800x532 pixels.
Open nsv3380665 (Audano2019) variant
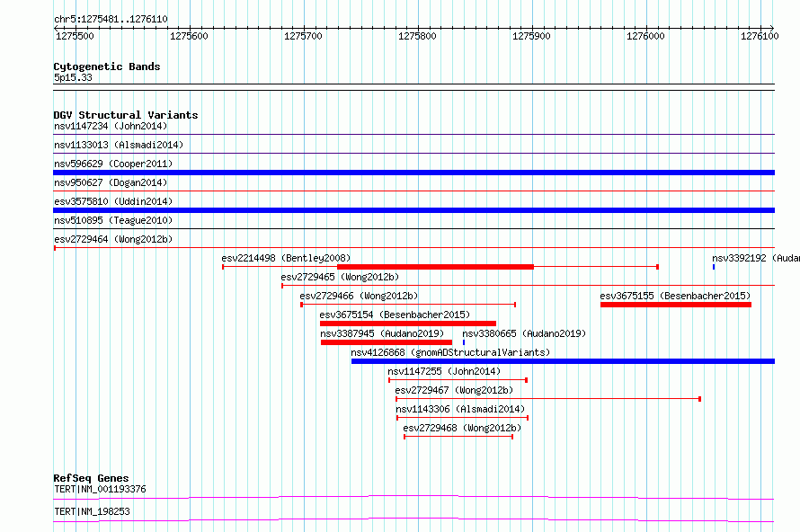pos(524,333)
